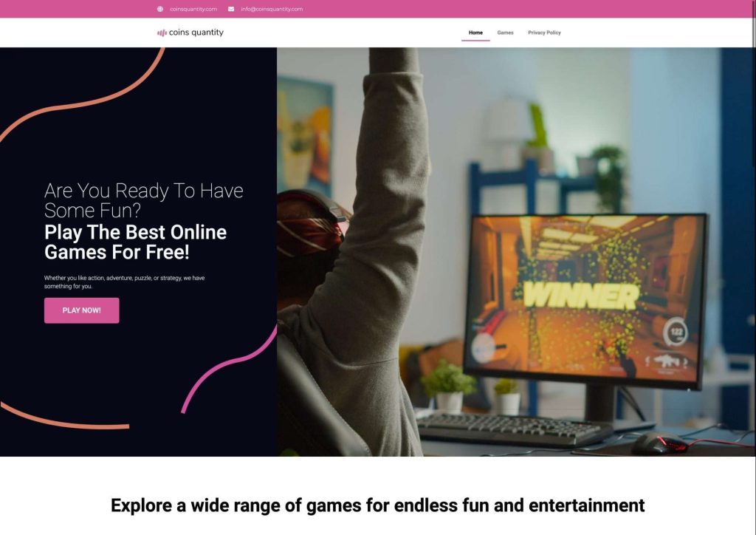Viewport: 756px width, 535px height.
Task: Click the 'Play The Best Online Games For Free!' heading
Action: coord(136,242)
